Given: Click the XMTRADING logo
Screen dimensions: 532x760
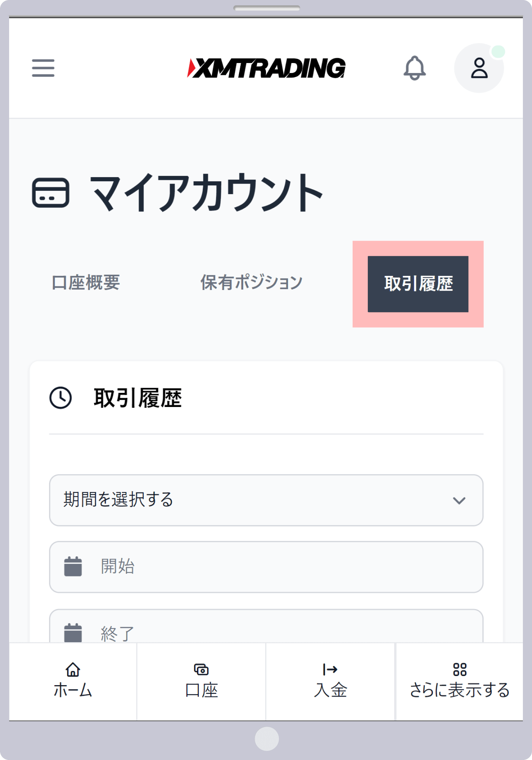Looking at the screenshot, I should [x=266, y=68].
